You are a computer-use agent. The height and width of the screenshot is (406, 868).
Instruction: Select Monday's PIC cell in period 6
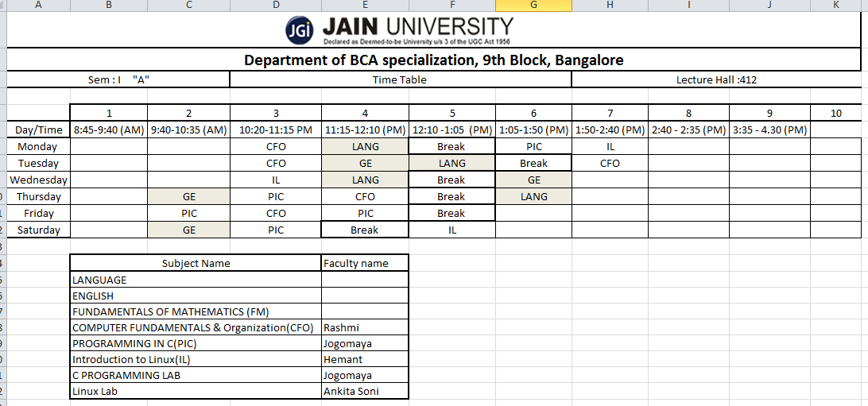click(x=533, y=146)
